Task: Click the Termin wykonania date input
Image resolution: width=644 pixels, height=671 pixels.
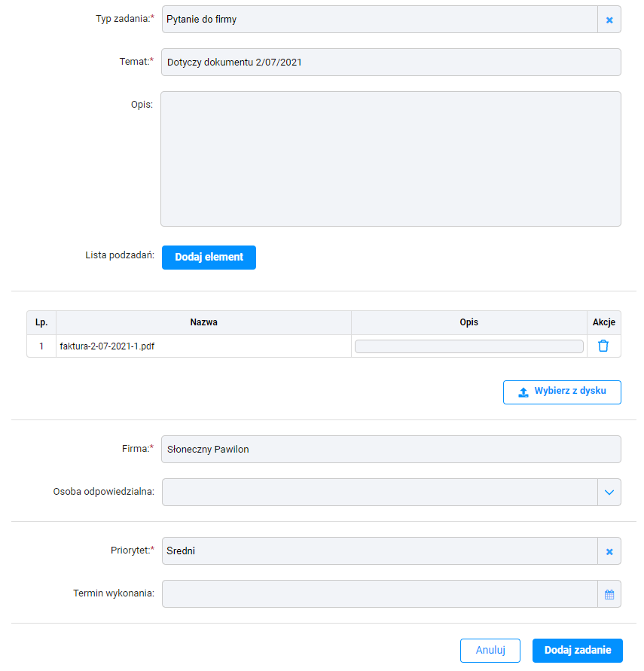Action: click(380, 594)
